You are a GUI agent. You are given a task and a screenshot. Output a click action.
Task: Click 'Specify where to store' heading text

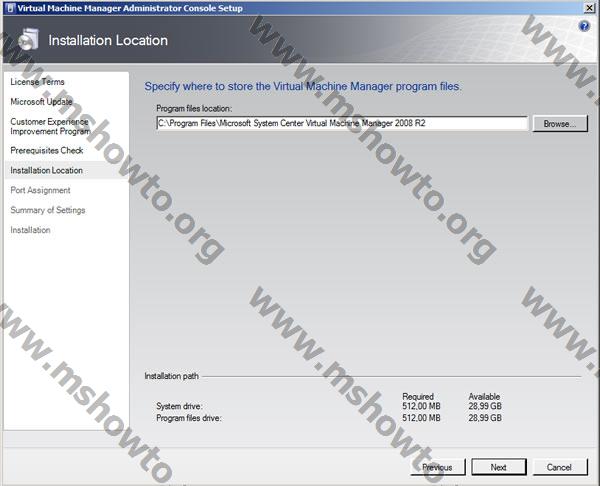[303, 86]
